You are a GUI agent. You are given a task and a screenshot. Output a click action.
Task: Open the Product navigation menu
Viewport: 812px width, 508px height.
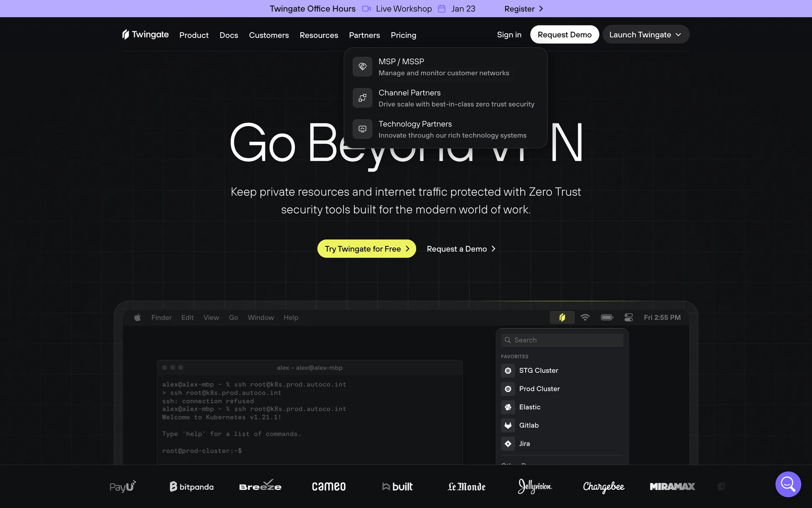(x=194, y=35)
